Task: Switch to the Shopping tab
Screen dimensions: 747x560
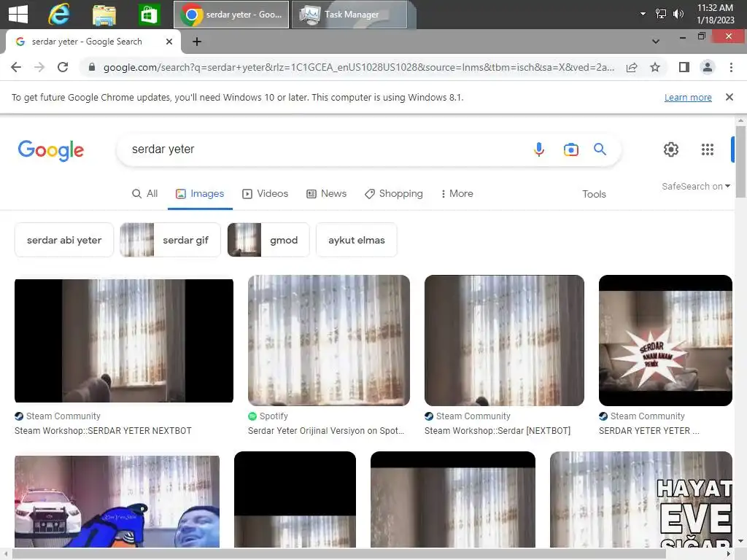Action: click(393, 194)
